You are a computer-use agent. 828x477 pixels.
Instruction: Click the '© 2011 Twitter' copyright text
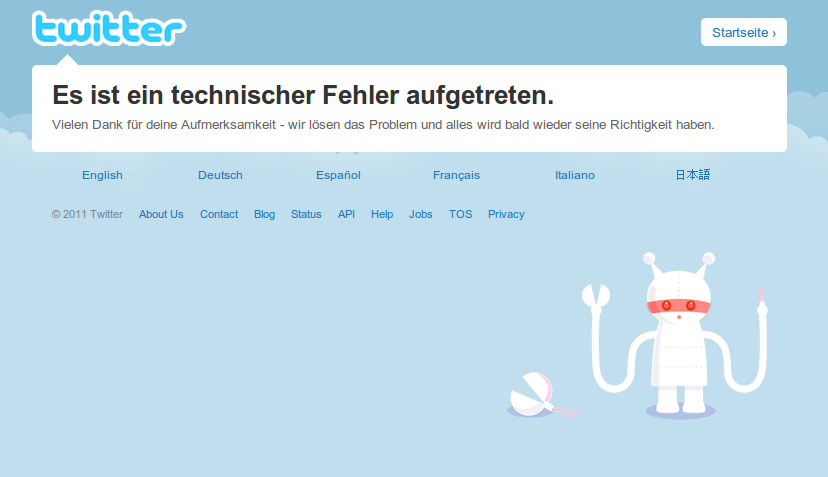(x=87, y=214)
